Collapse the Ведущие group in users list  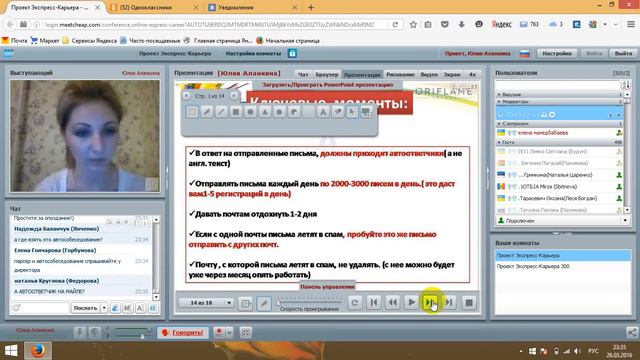click(499, 94)
